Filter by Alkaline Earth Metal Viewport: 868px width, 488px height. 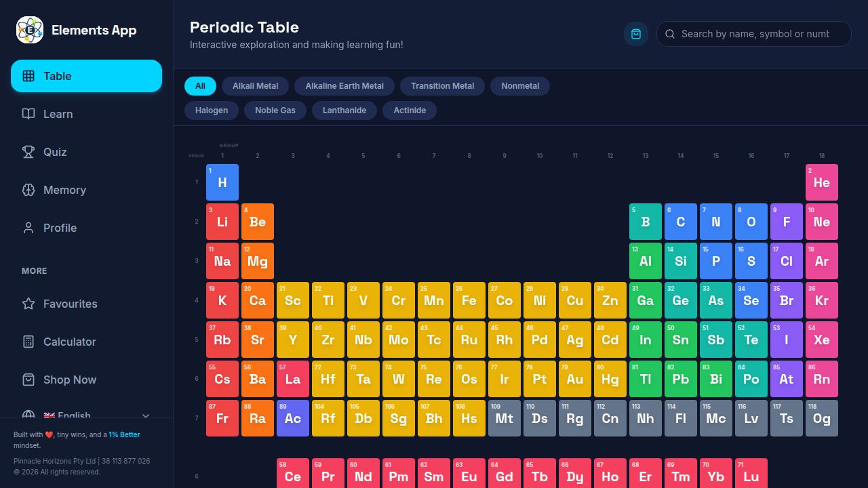(344, 86)
